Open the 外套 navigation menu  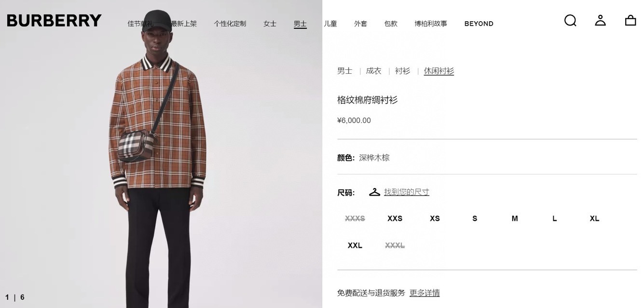(360, 24)
